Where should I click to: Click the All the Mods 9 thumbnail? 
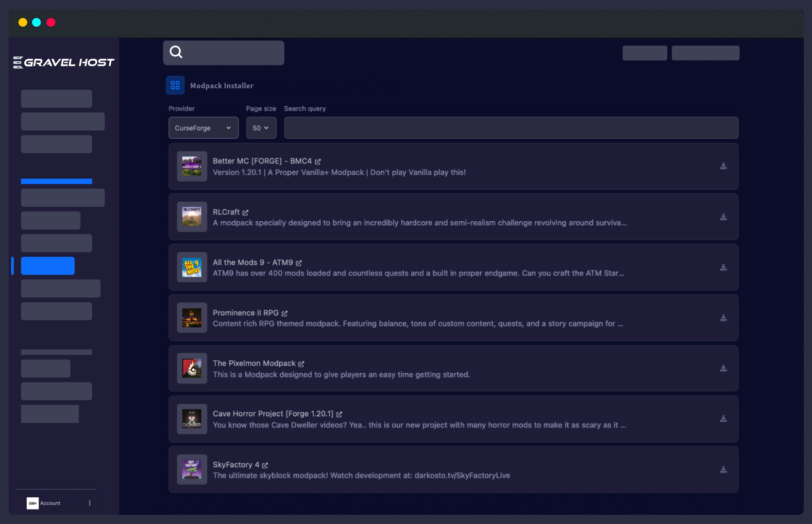(192, 267)
